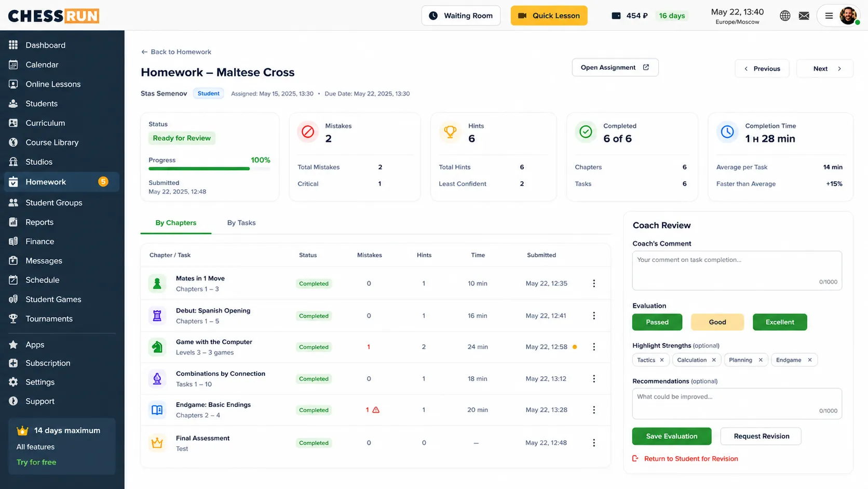Open options menu for Game with the Computer
868x489 pixels.
point(594,347)
